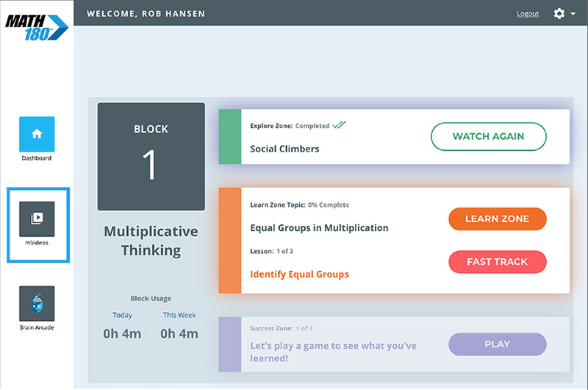Click the Let's play a game message
This screenshot has height=390, width=588.
334,352
